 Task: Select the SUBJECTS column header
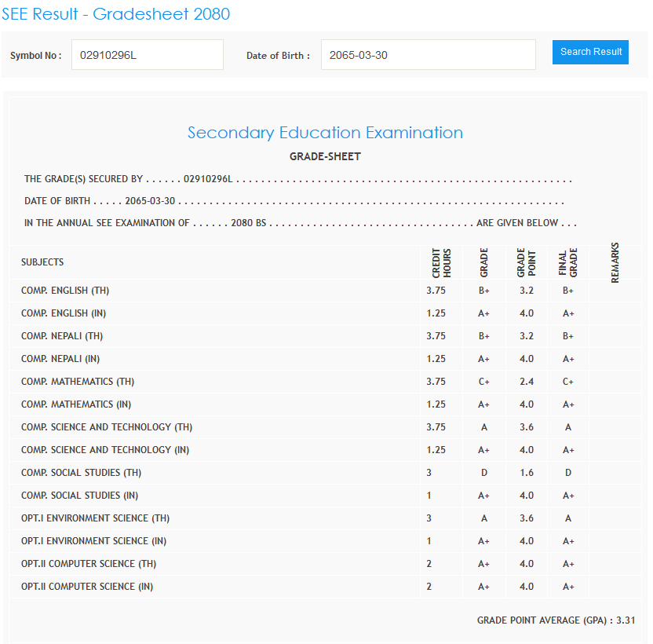(42, 262)
